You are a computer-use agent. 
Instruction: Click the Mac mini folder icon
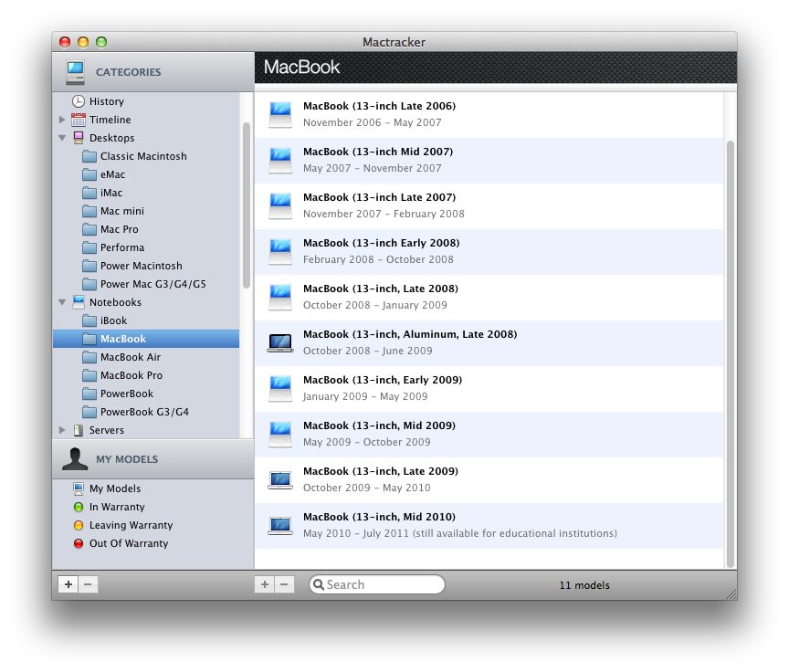click(x=89, y=211)
